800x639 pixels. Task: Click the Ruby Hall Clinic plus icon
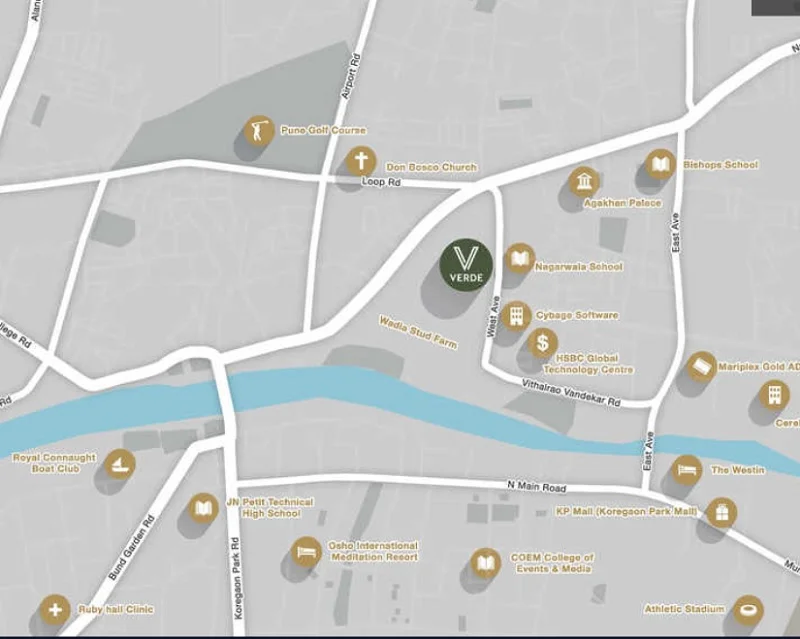coord(55,610)
